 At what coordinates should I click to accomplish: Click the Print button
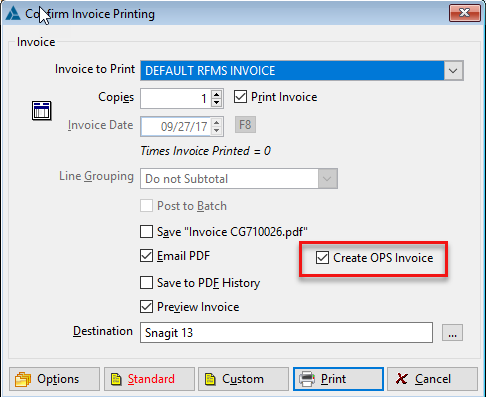338,379
